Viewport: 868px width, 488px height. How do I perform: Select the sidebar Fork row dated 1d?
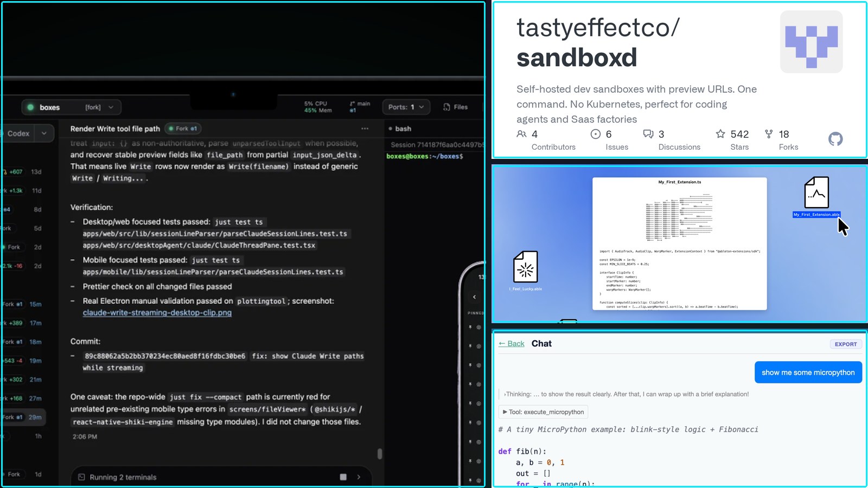click(x=22, y=474)
